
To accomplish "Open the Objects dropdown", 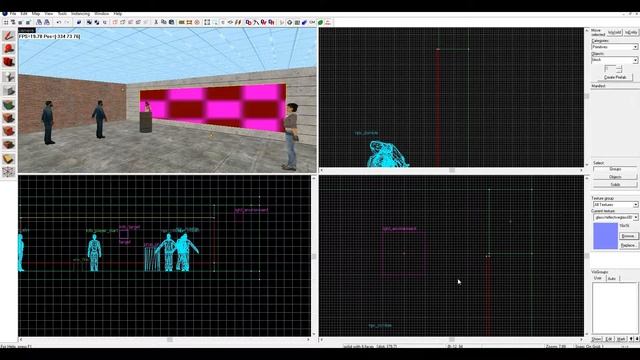I will point(615,60).
